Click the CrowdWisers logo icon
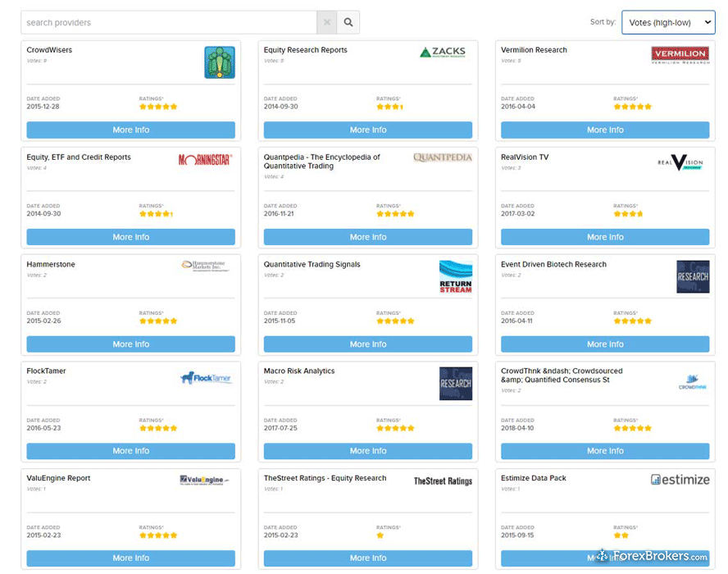Screen dimensions: 728x574 (219, 63)
